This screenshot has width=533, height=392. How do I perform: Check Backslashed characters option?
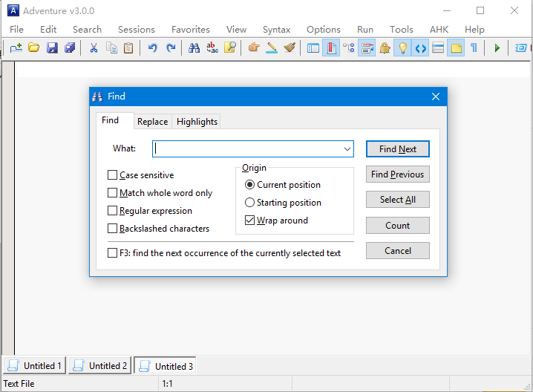tap(113, 229)
